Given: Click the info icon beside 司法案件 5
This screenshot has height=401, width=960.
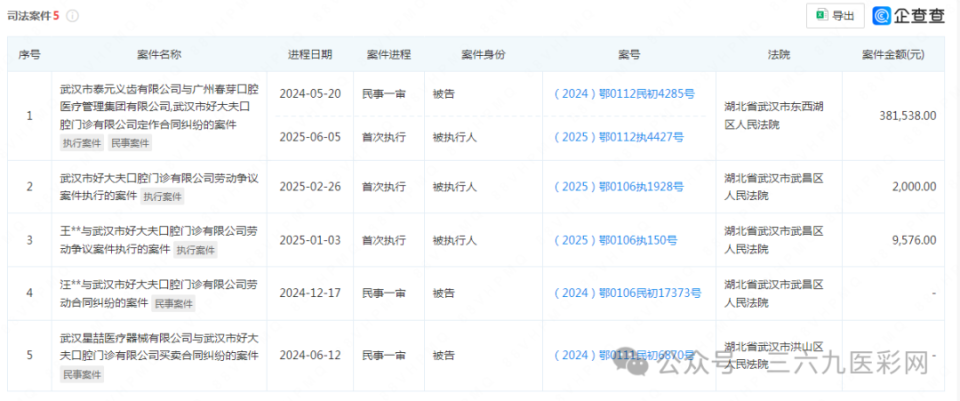Looking at the screenshot, I should [72, 16].
